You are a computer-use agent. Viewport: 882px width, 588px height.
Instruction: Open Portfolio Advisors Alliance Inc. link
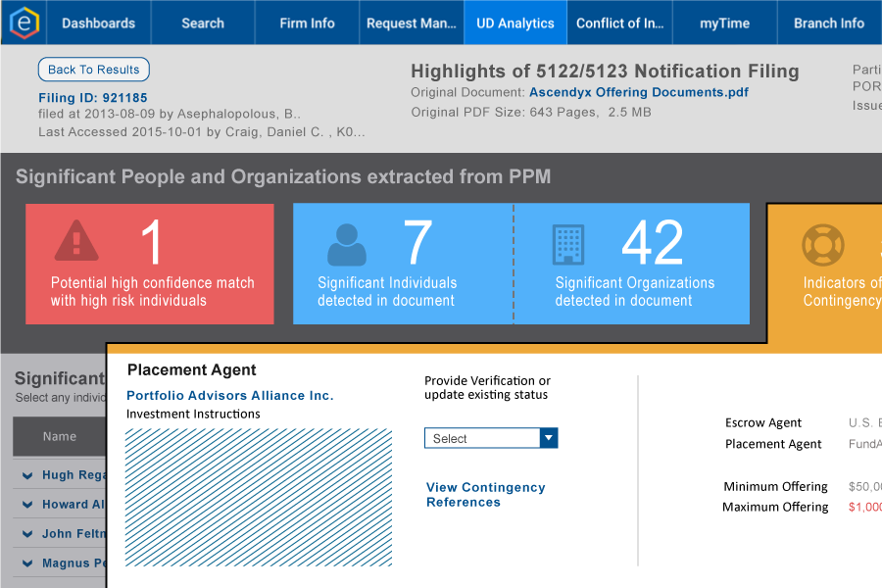point(229,395)
